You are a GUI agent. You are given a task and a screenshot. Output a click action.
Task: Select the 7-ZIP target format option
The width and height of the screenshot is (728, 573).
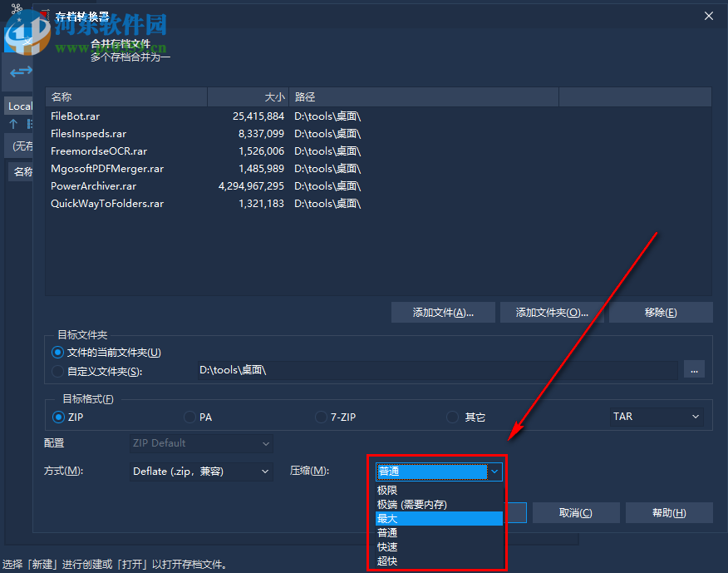[321, 417]
